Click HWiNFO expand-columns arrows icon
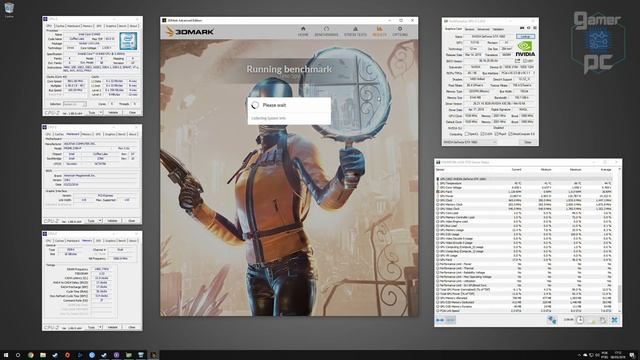This screenshot has width=640, height=360. pos(440,320)
